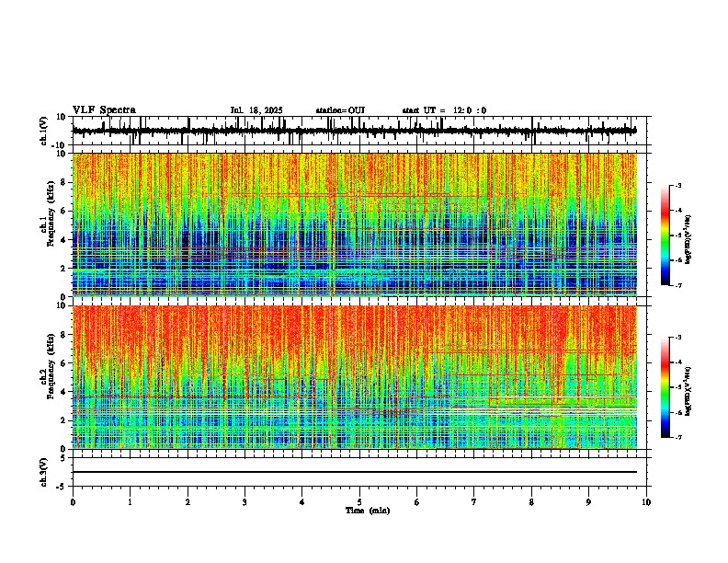The width and height of the screenshot is (728, 563).
Task: Click the "ch.3(V)" axis label
Action: click(44, 472)
